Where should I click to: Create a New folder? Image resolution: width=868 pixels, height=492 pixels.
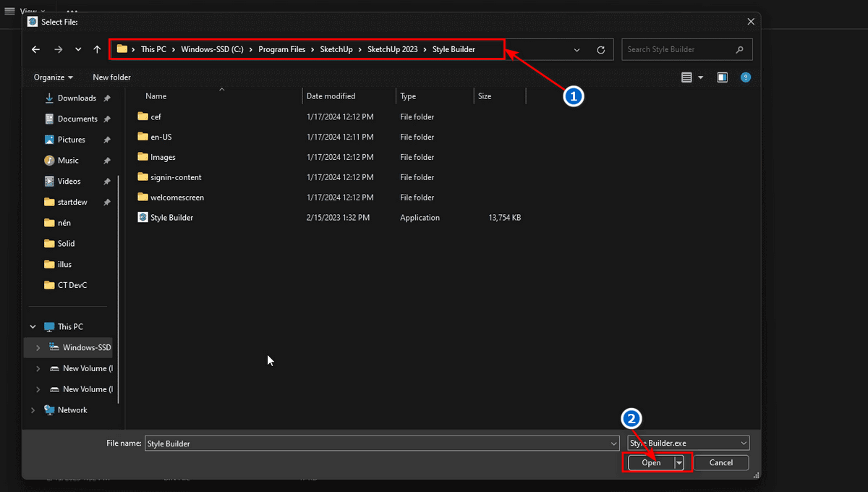pos(111,77)
